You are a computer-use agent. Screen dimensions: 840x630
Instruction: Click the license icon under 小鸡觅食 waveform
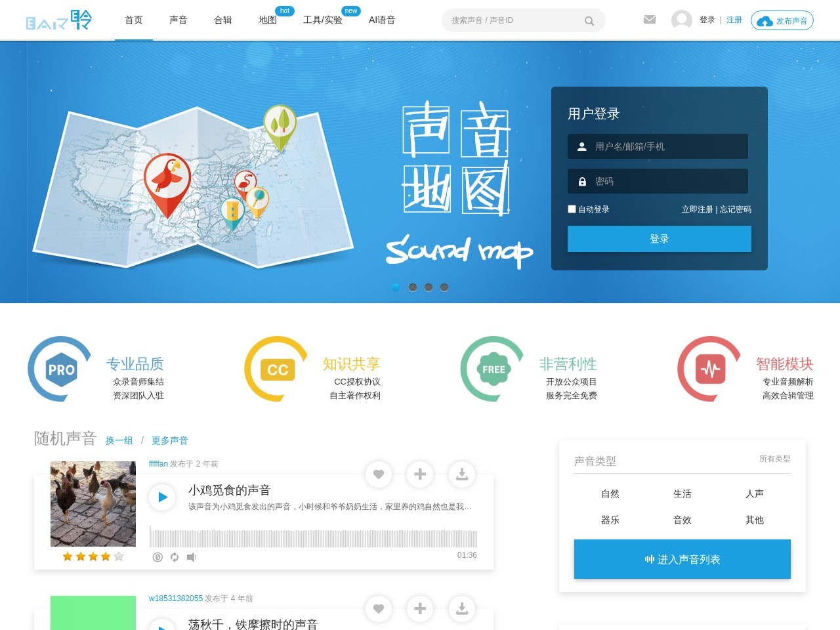click(x=157, y=557)
